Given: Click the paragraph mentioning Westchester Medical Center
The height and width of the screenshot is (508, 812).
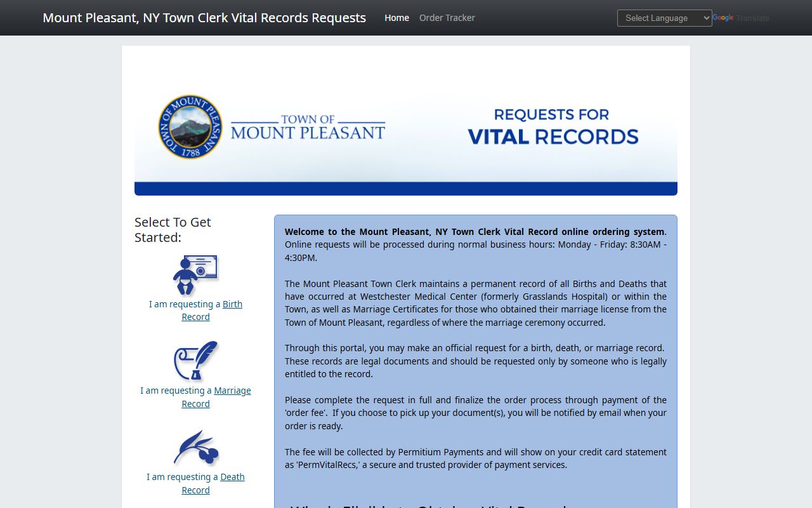Looking at the screenshot, I should pyautogui.click(x=476, y=303).
